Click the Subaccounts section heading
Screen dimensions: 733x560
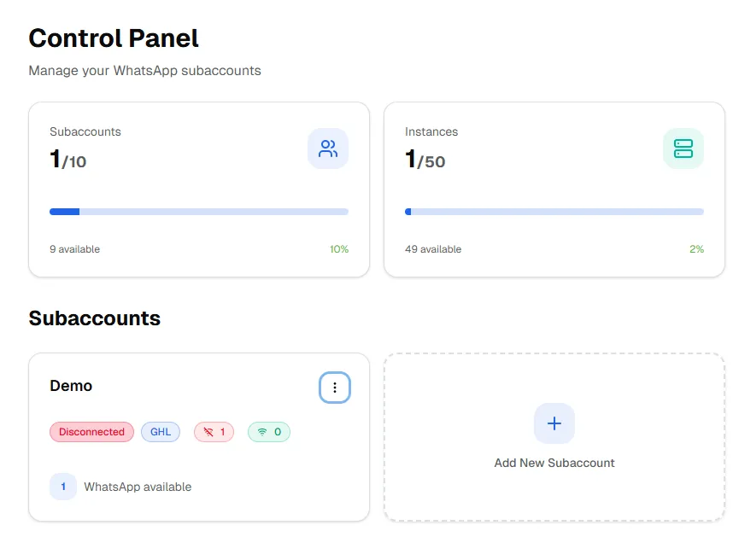click(x=95, y=318)
